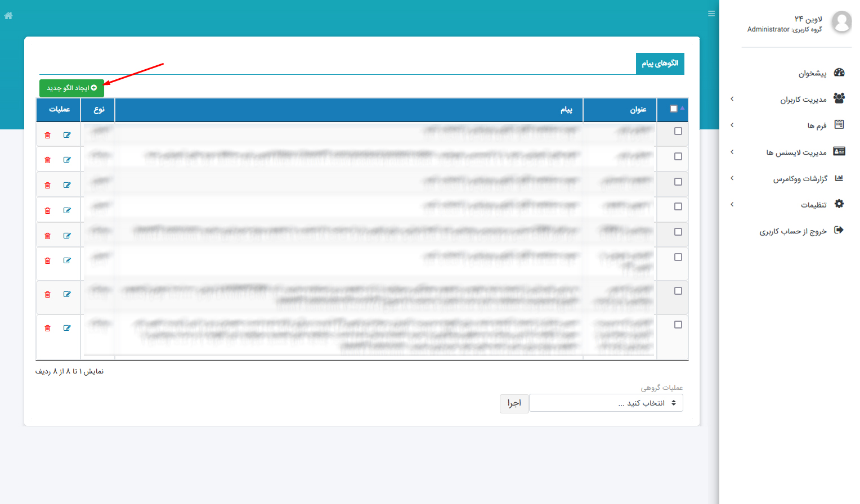
Task: Click the home icon in top bar
Action: (8, 16)
